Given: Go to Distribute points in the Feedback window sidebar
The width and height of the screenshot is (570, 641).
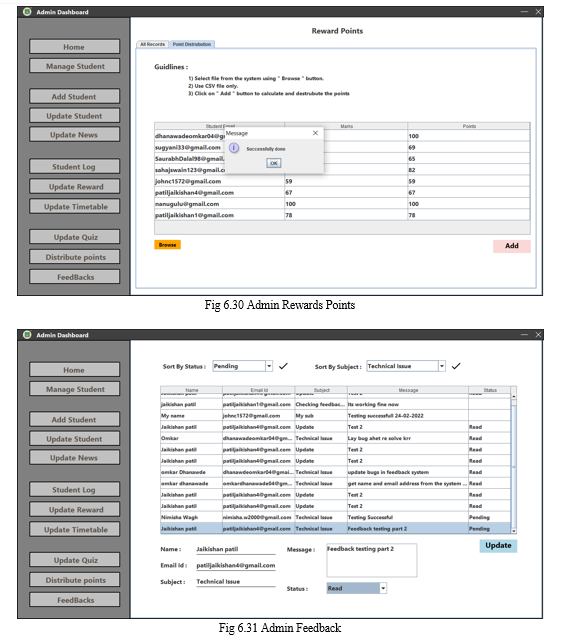Looking at the screenshot, I should tap(74, 580).
